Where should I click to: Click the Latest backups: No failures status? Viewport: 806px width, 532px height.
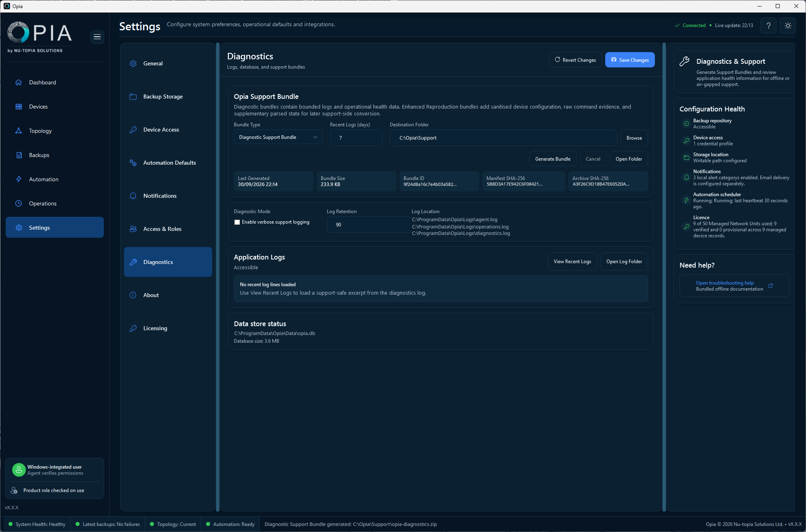click(107, 524)
